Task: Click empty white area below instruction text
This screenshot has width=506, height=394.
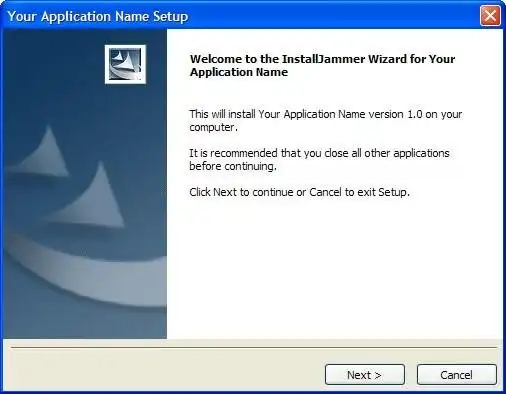Action: [x=333, y=267]
